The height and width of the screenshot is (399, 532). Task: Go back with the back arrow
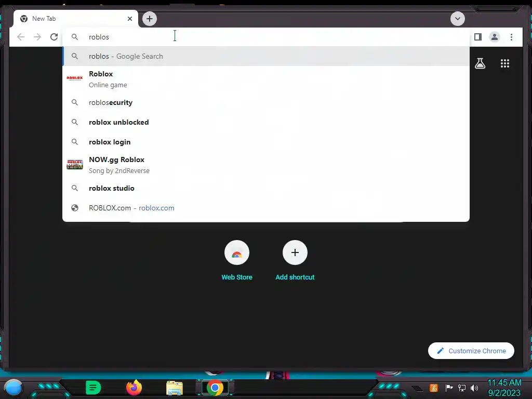[21, 37]
